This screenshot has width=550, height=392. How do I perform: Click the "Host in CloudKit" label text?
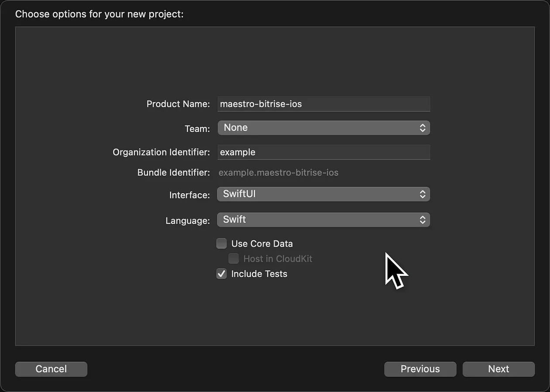278,259
